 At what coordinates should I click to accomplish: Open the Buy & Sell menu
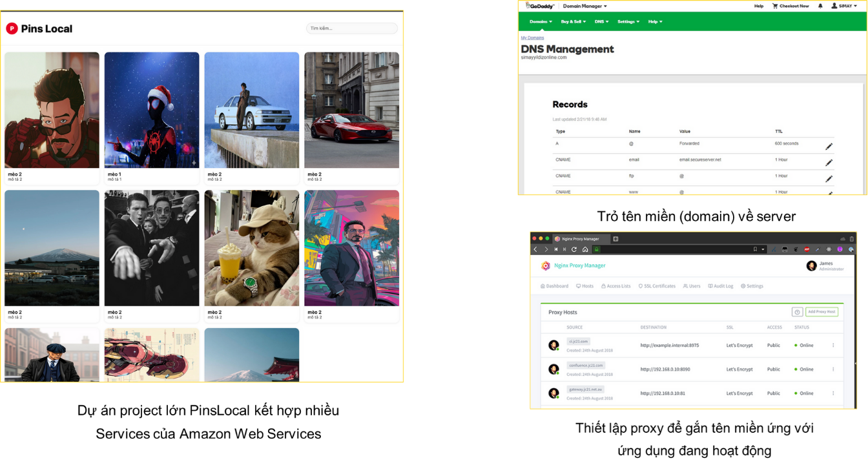click(x=573, y=21)
